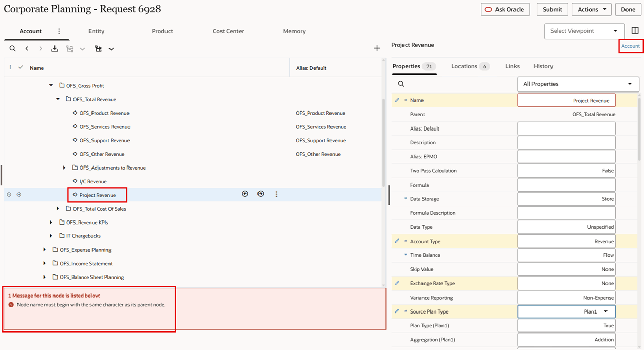Open the History tab
The height and width of the screenshot is (350, 644).
[x=543, y=66]
